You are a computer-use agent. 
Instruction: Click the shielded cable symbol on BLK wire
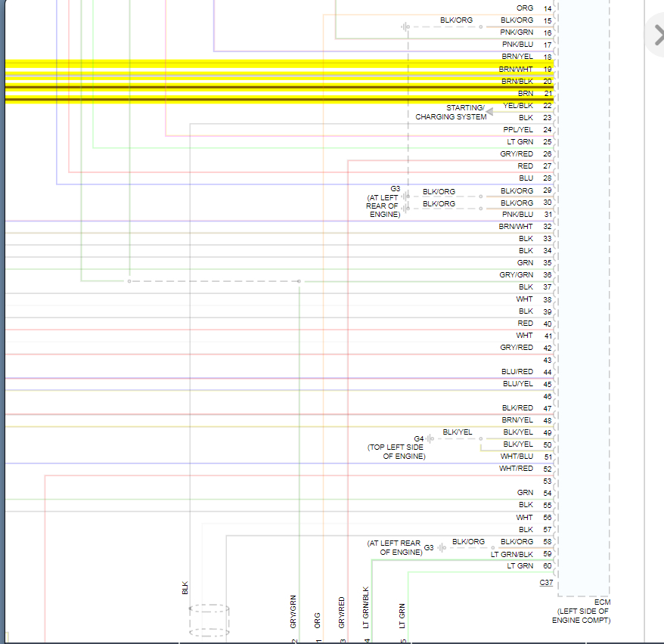[x=209, y=621]
